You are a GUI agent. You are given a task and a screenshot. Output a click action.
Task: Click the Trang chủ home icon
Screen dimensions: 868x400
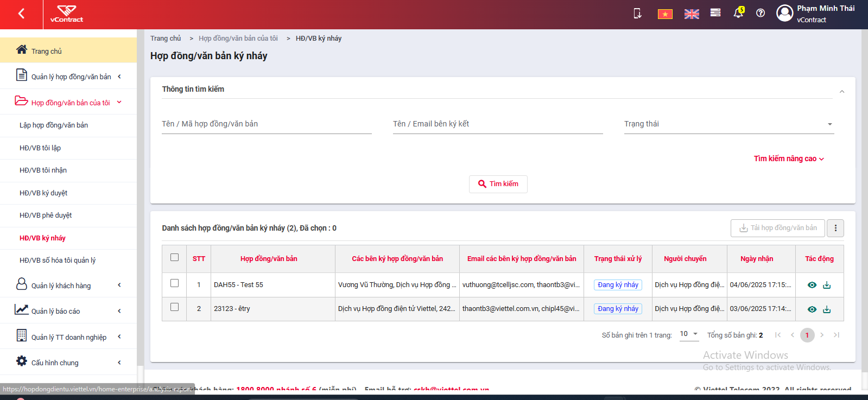tap(22, 49)
